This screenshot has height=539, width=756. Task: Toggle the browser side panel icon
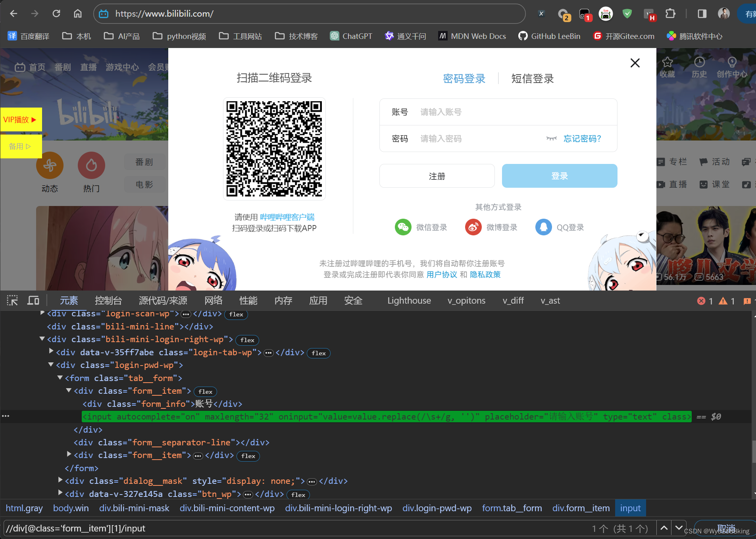(x=702, y=13)
